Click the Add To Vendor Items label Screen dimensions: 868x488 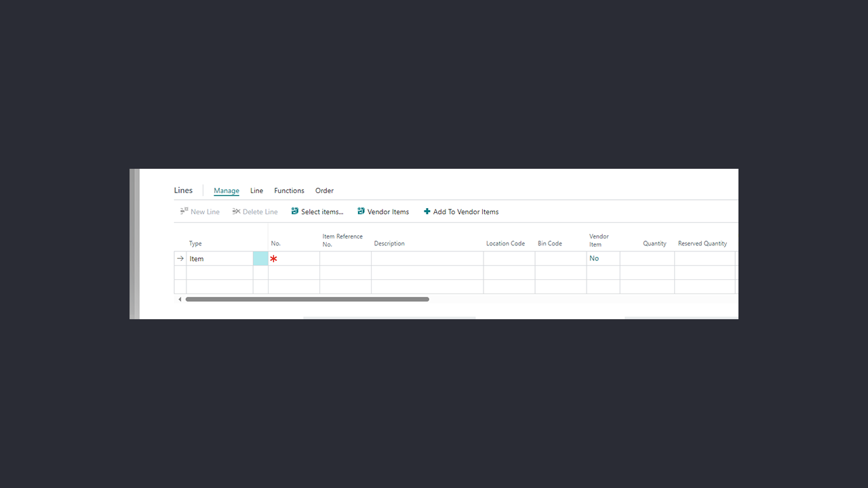coord(466,211)
